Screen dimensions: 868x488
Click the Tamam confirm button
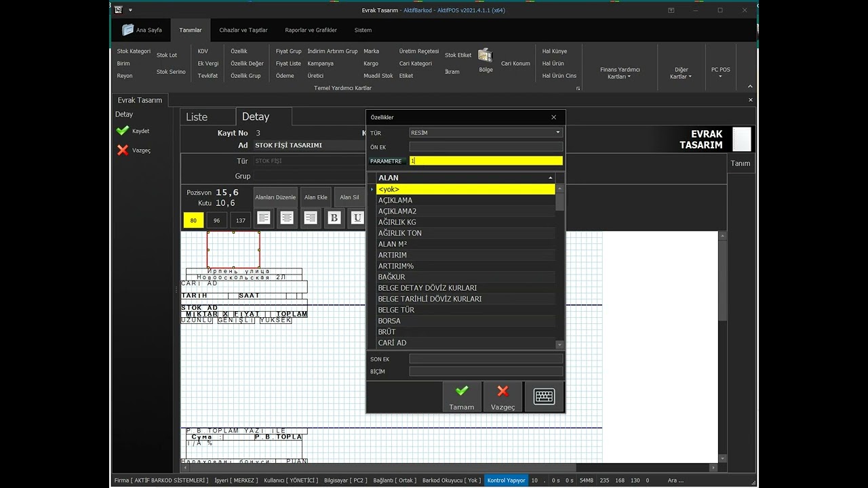point(462,396)
